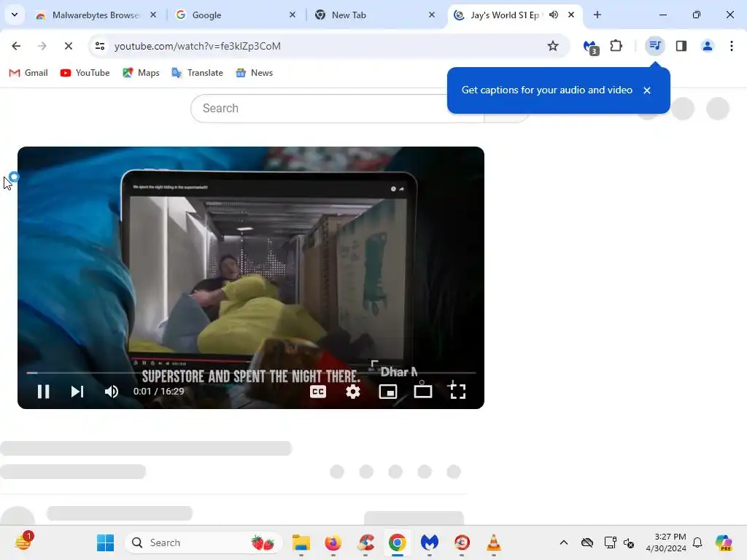
Task: Open the volume muted tray icon
Action: point(629,542)
